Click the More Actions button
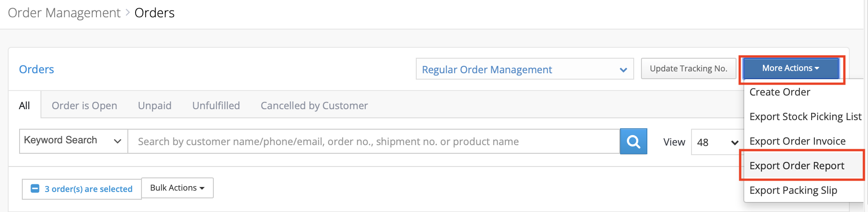 (791, 68)
